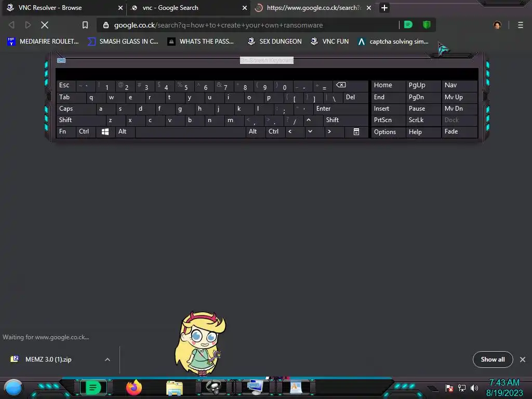Go forward with the forward arrow
The image size is (532, 399).
(28, 25)
